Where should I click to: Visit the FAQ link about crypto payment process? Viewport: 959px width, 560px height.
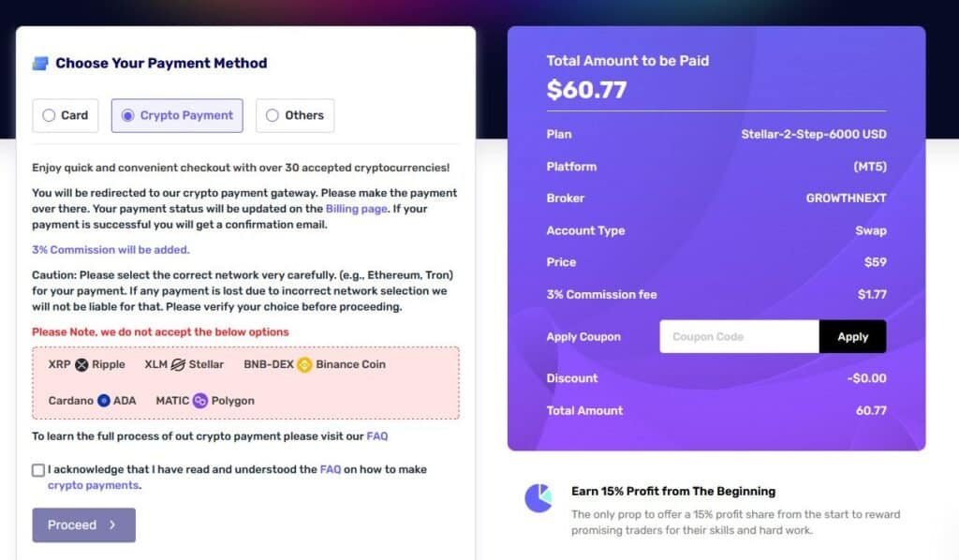(x=376, y=437)
